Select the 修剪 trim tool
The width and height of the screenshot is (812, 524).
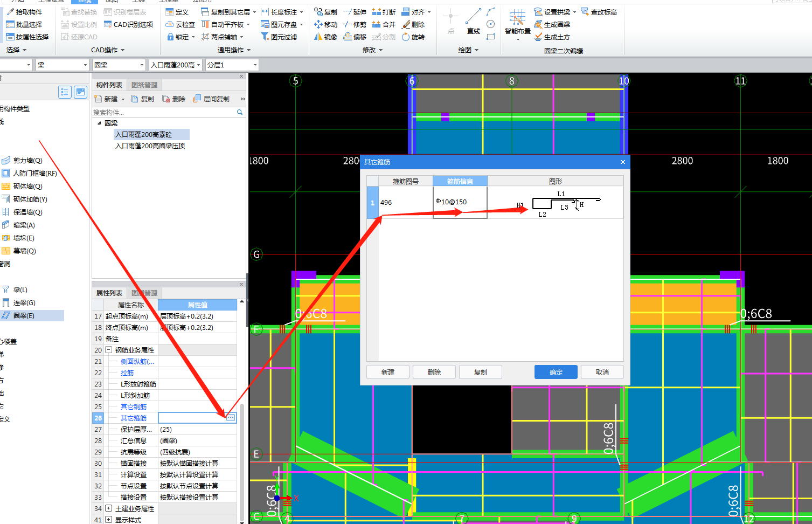pos(355,24)
